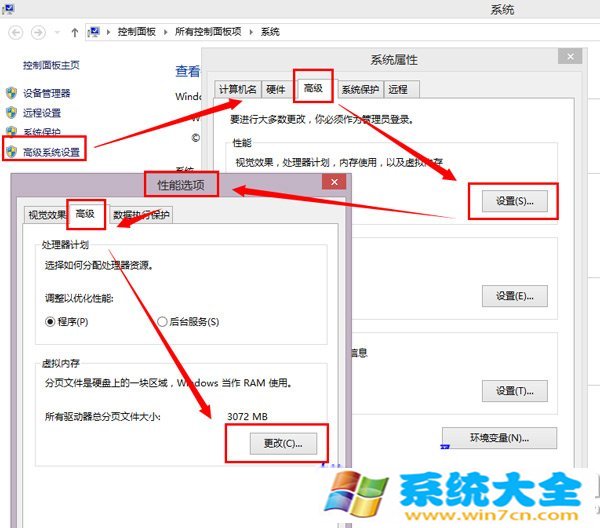The height and width of the screenshot is (528, 600).
Task: Click shield icon beside 高级系统设置
Action: click(x=11, y=152)
